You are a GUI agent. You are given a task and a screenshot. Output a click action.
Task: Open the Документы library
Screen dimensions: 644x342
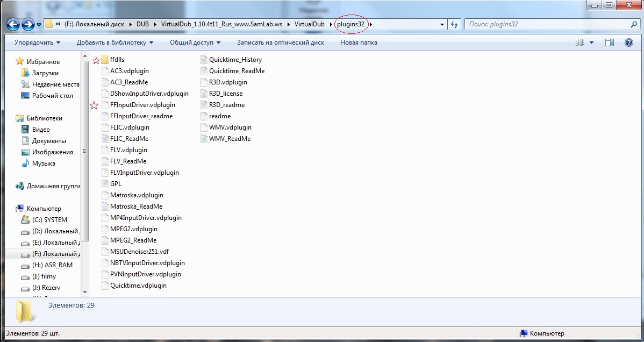(49, 140)
